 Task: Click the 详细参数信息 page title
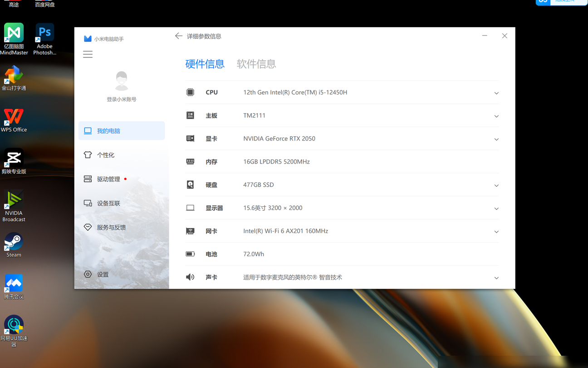tap(204, 36)
